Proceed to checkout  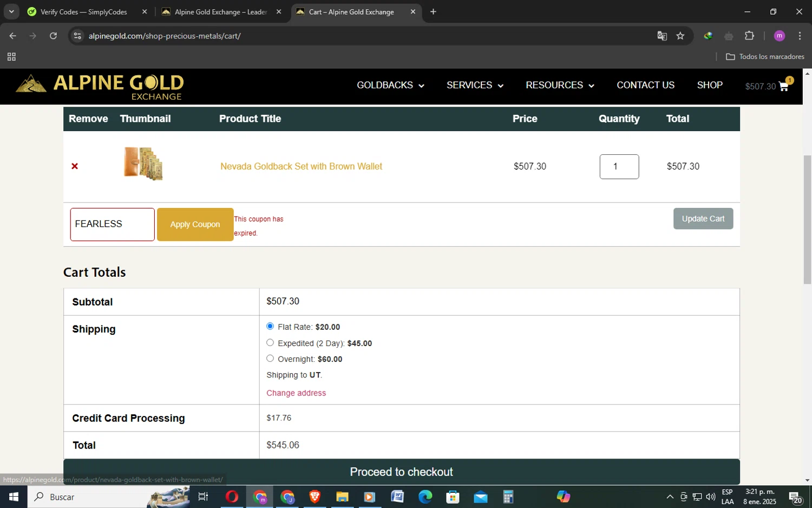[x=401, y=472]
